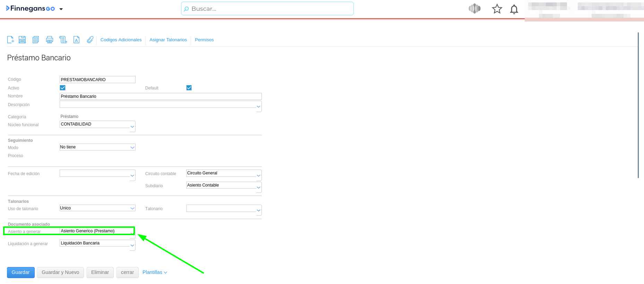Open the Plantillas dropdown menu
Viewport: 644px width, 284px height.
tap(155, 272)
